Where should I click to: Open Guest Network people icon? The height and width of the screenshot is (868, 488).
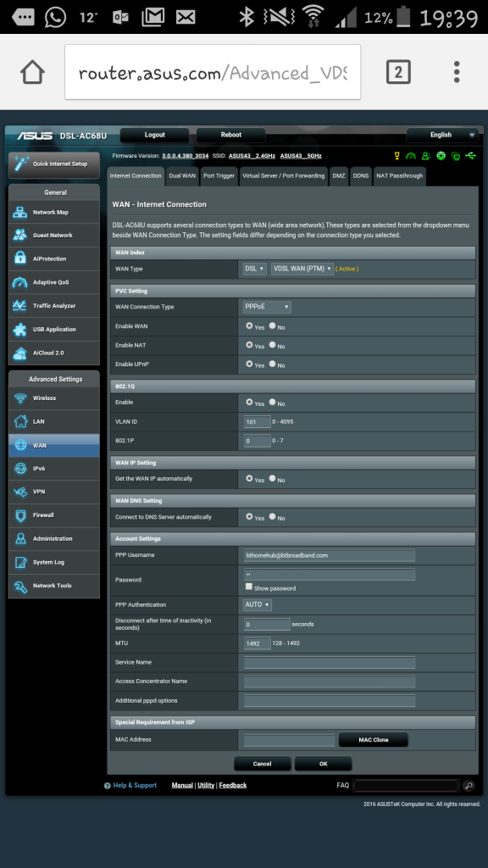point(20,236)
